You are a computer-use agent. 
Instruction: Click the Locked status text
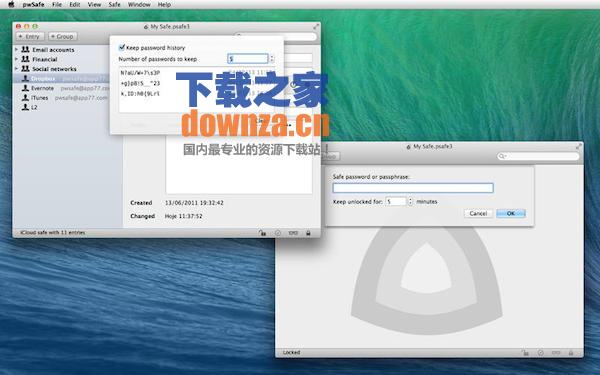tap(292, 352)
